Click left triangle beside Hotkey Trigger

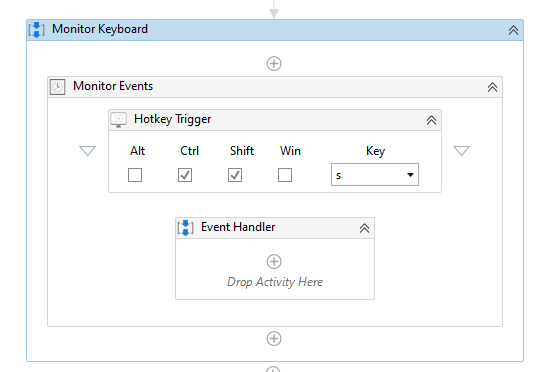(x=87, y=151)
